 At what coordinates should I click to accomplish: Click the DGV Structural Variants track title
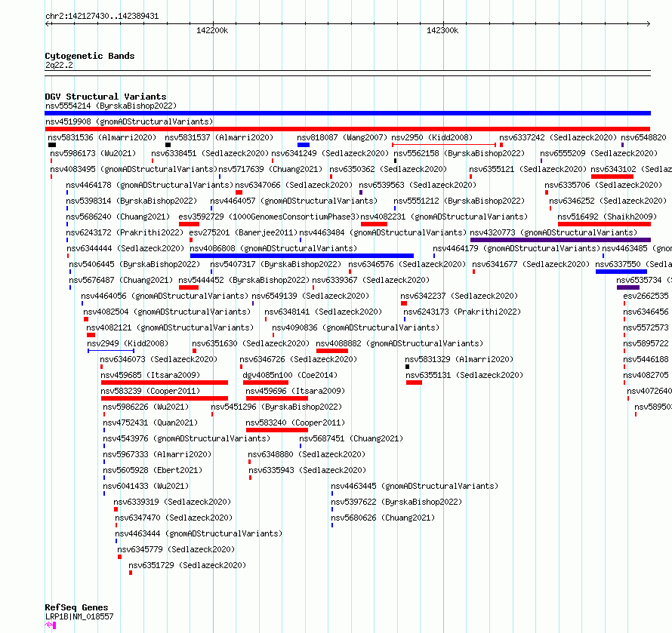coord(106,97)
